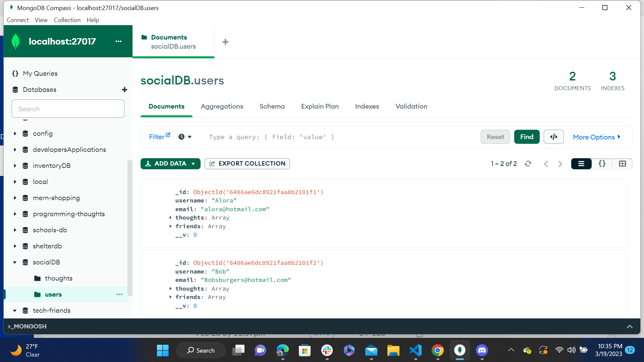Click the export query to language icon
644x362 pixels.
click(x=553, y=137)
